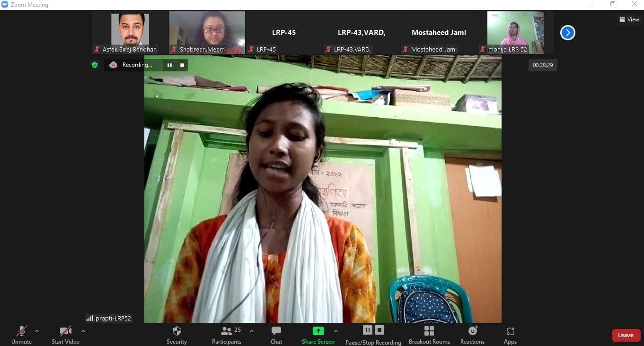Unmute the microphone
The width and height of the screenshot is (644, 346).
click(x=22, y=331)
